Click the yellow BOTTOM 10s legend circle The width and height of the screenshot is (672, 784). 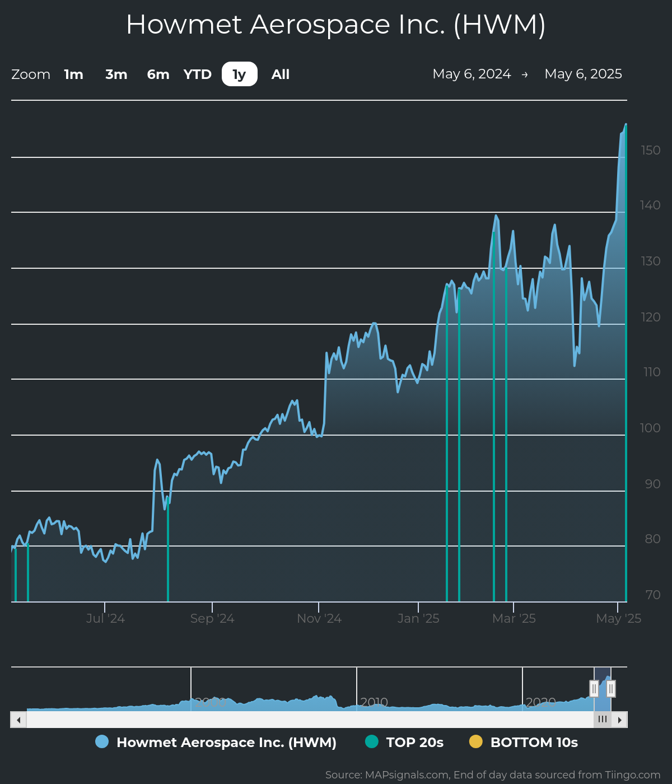coord(476,741)
